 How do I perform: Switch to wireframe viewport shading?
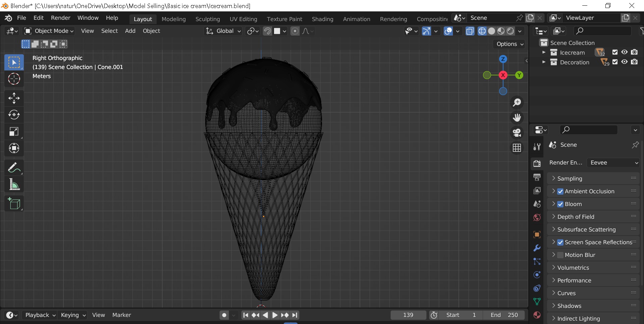[482, 31]
